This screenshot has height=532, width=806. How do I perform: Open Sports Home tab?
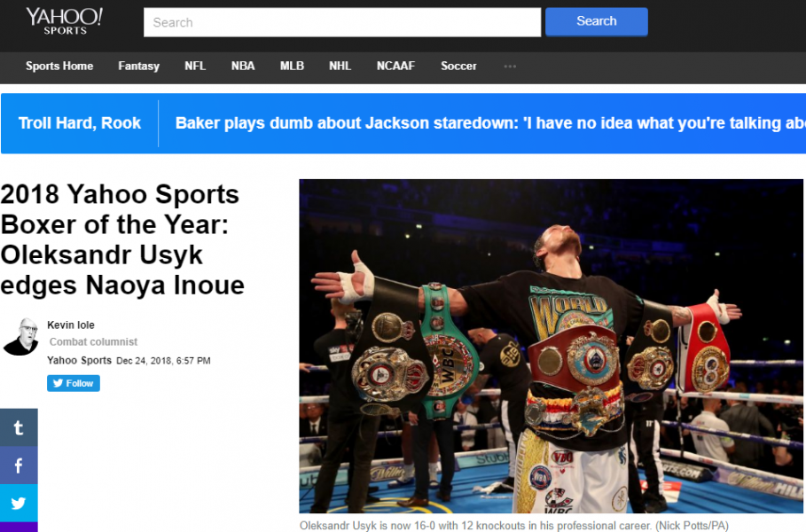pos(59,66)
